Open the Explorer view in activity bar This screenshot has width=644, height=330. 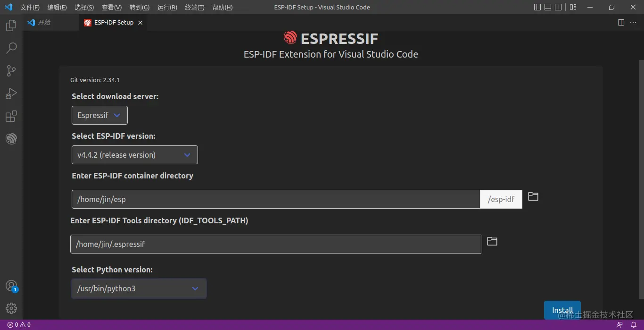click(11, 25)
